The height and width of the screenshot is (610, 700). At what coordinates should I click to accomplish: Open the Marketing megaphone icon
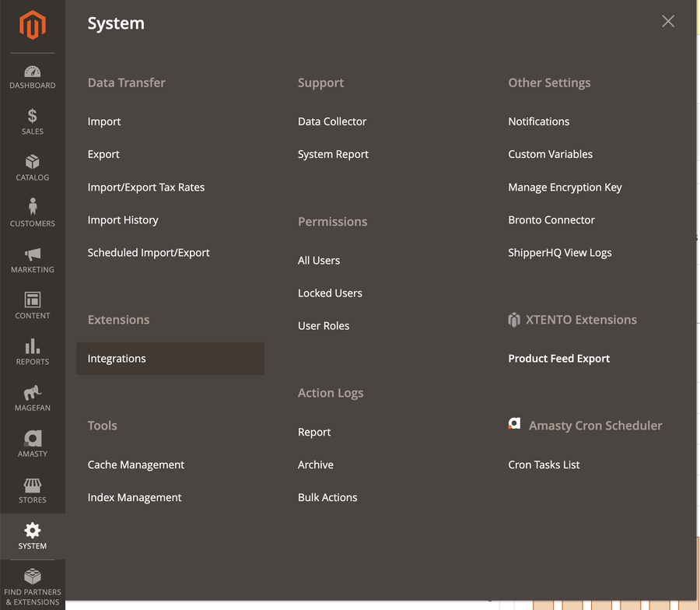(x=33, y=254)
